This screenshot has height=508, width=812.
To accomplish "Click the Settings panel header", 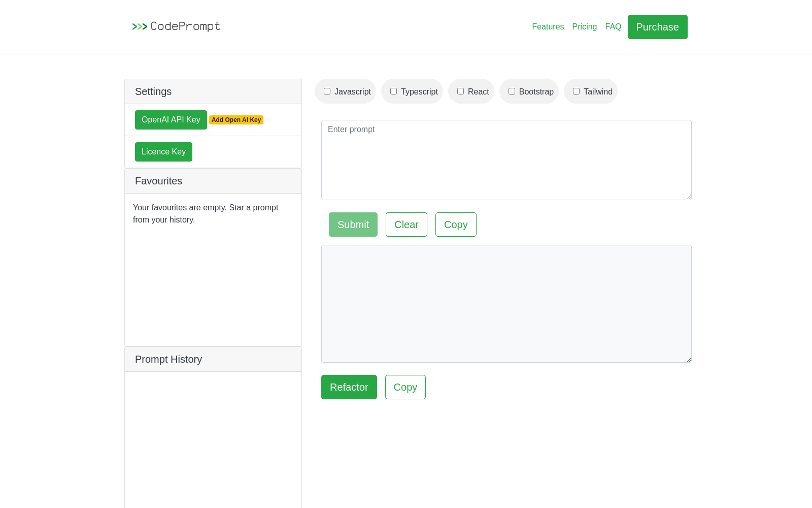I will [x=213, y=91].
